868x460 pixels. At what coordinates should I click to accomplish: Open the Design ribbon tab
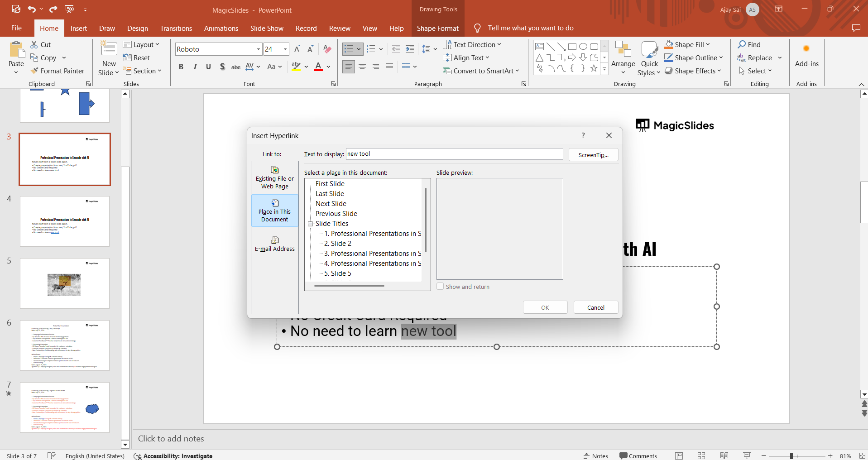click(137, 28)
